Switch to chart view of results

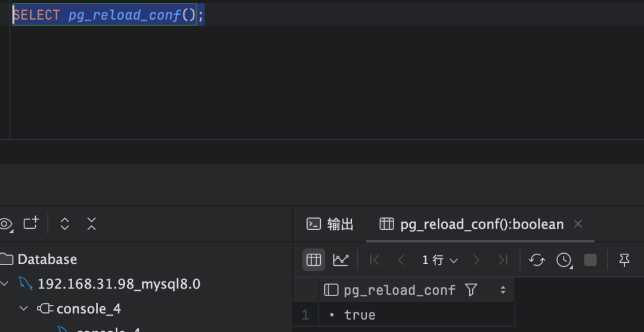click(x=340, y=260)
